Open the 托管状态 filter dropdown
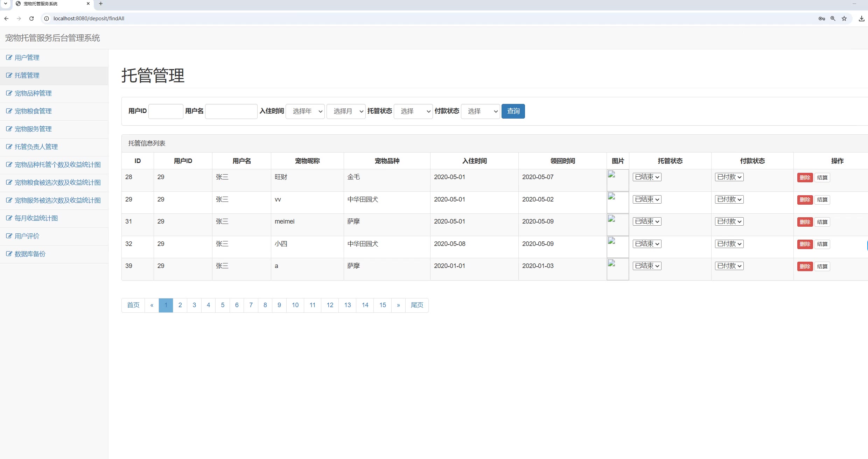 [413, 111]
